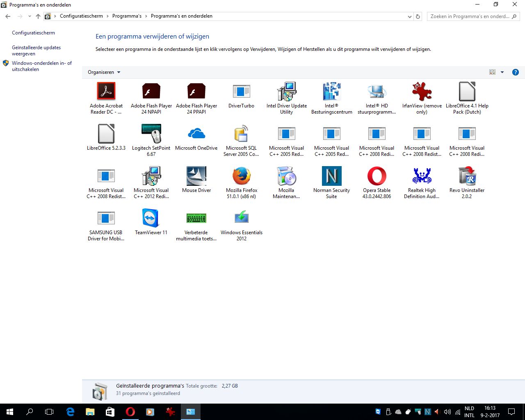Select Norman Security Suite

click(x=332, y=183)
